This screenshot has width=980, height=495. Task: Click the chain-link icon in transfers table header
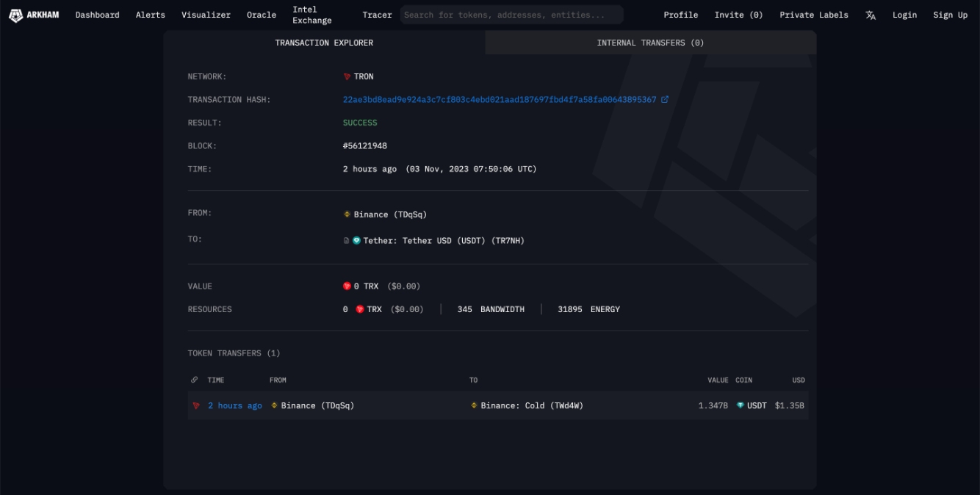point(192,380)
